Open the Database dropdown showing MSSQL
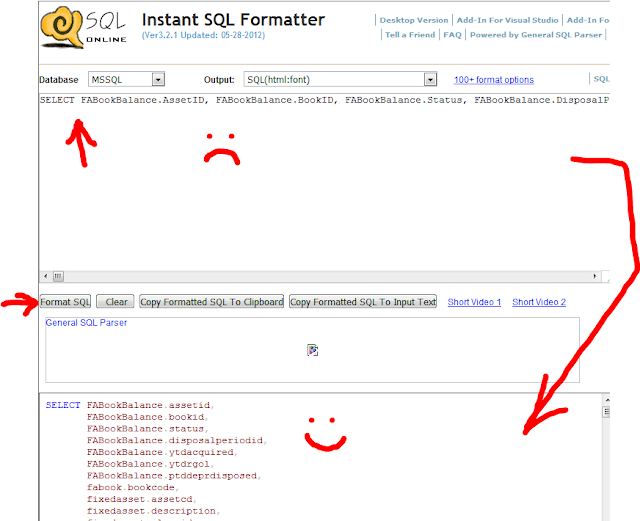This screenshot has width=640, height=521. (x=127, y=79)
